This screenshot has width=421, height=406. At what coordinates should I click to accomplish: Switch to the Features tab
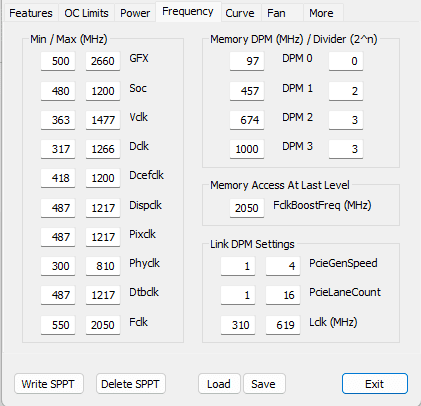click(31, 13)
